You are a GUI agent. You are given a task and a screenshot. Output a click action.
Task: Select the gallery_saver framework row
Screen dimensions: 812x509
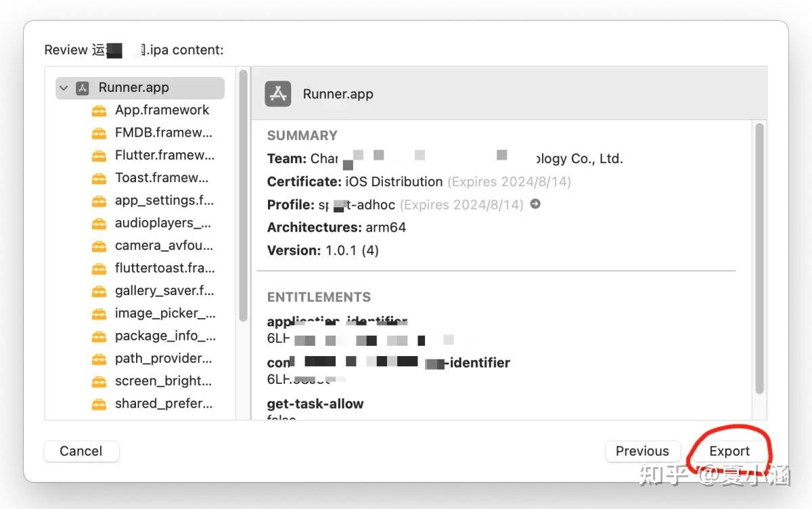164,290
